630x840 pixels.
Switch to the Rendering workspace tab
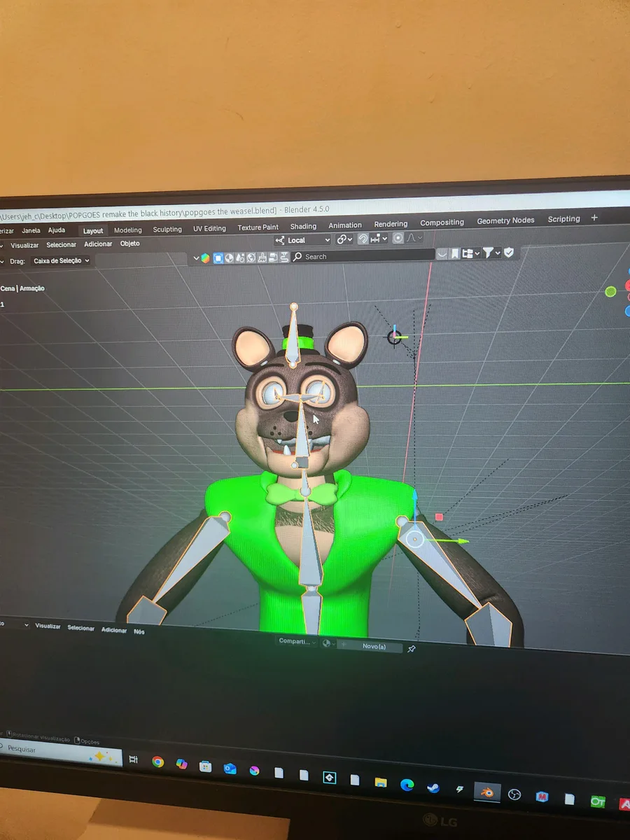click(391, 224)
